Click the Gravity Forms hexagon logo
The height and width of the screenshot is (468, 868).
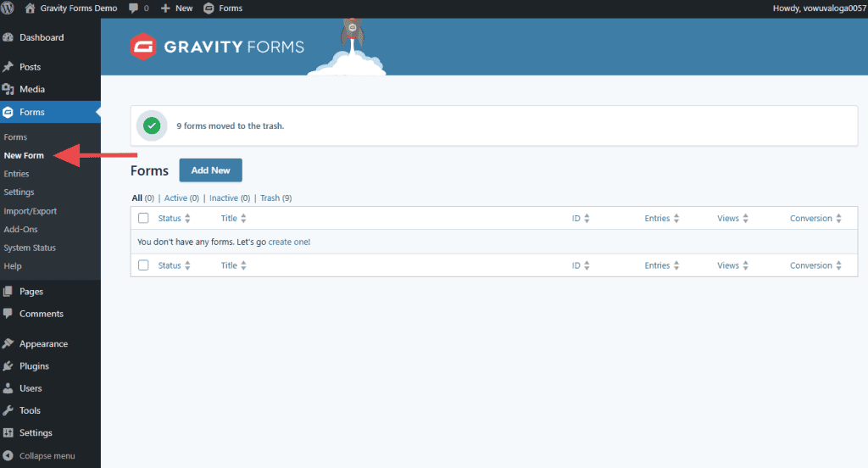pyautogui.click(x=143, y=47)
